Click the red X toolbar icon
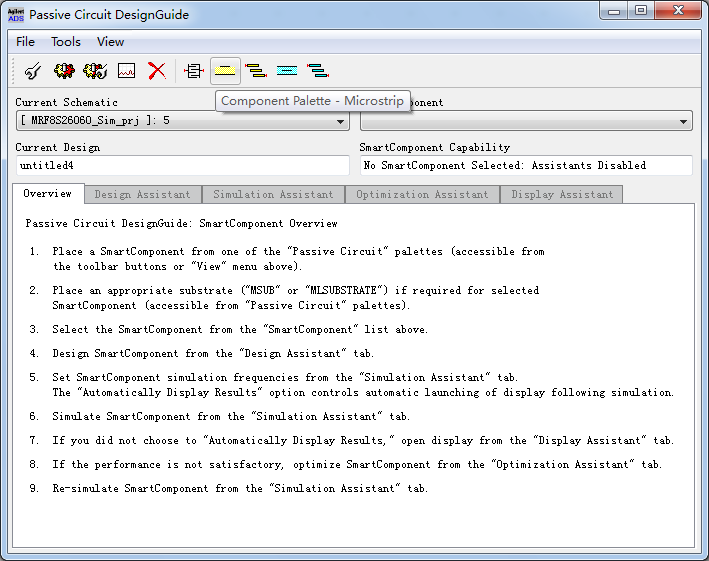Viewport: 709px width, 561px height. click(x=157, y=71)
